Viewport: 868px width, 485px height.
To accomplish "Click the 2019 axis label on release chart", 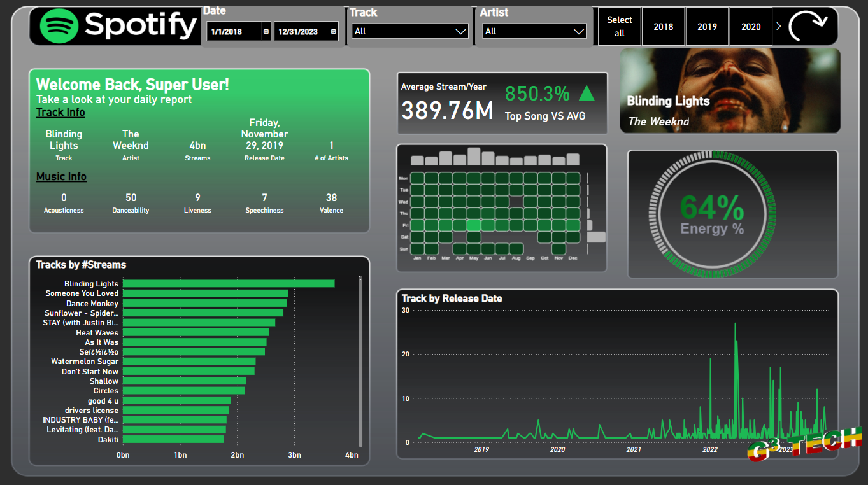I will [x=481, y=449].
